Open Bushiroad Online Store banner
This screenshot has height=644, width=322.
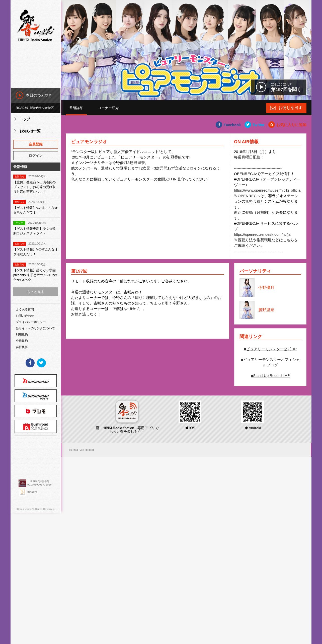tap(36, 426)
